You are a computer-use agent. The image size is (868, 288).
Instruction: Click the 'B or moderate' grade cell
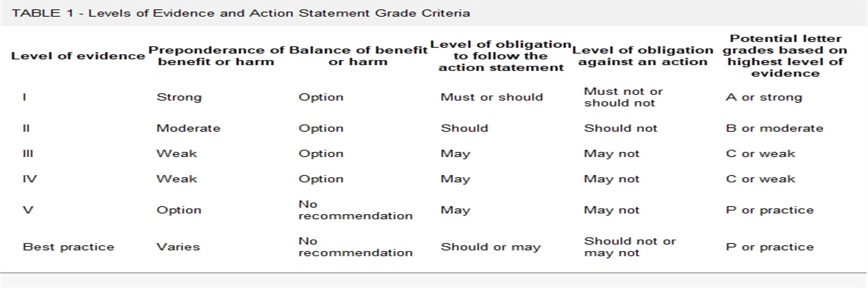click(x=775, y=128)
